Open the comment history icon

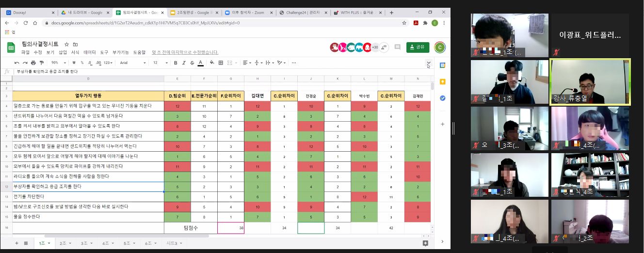(398, 47)
